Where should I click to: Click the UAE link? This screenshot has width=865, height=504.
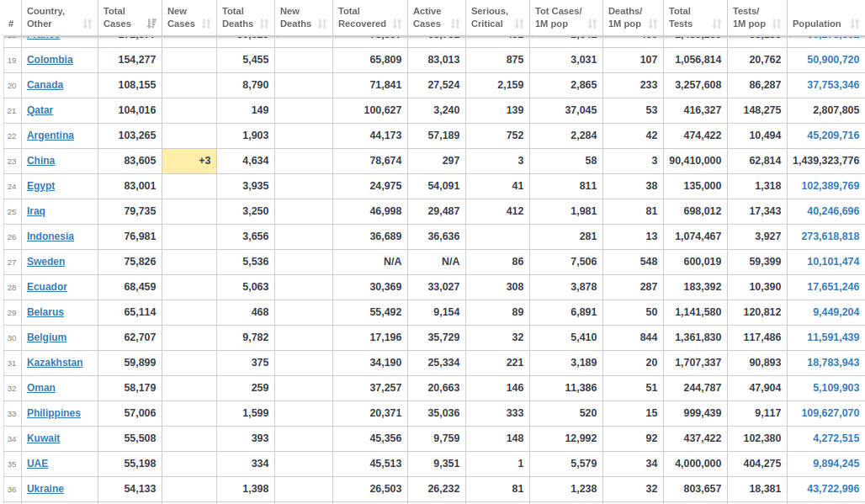pyautogui.click(x=38, y=464)
